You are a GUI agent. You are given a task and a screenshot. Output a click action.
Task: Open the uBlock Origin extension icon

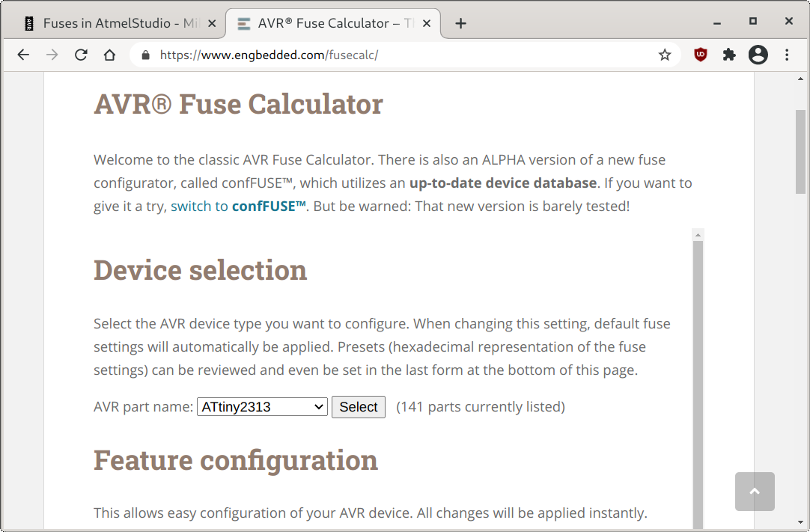(701, 55)
